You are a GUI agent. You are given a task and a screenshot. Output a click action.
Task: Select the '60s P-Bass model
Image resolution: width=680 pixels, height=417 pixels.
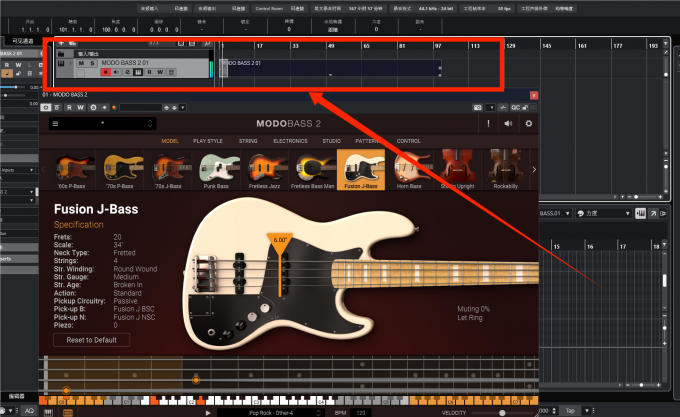[72, 169]
